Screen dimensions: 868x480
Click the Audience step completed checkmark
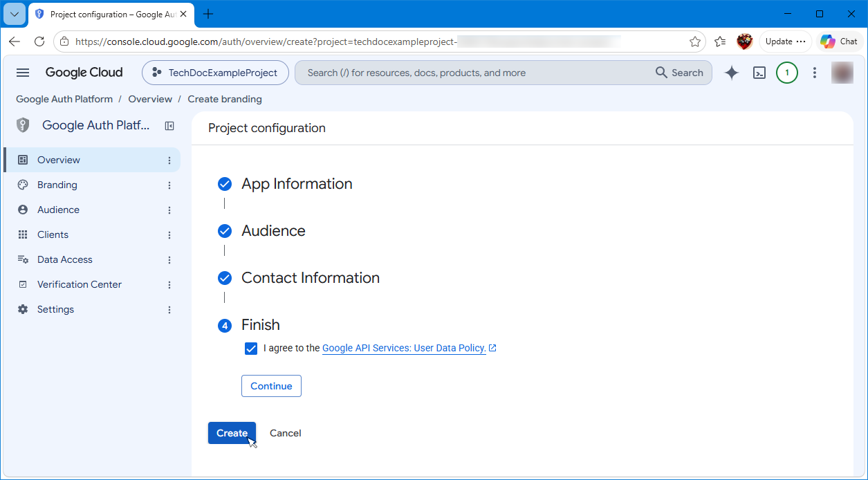225,231
